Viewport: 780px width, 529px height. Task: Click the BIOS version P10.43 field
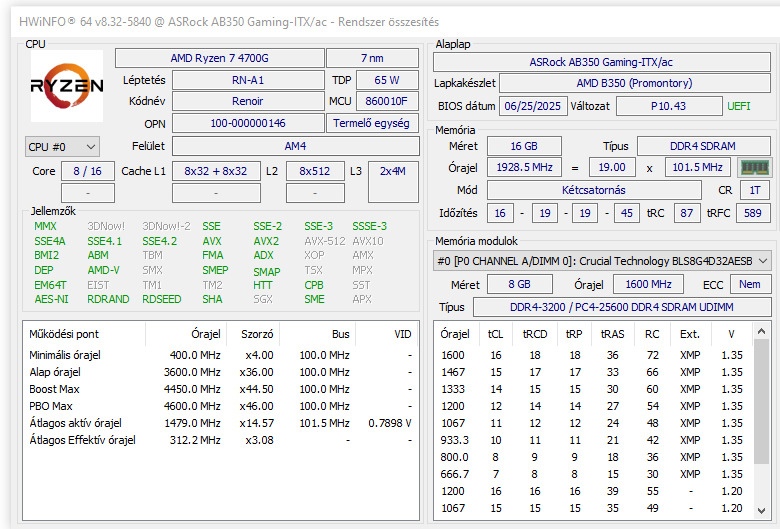[669, 106]
